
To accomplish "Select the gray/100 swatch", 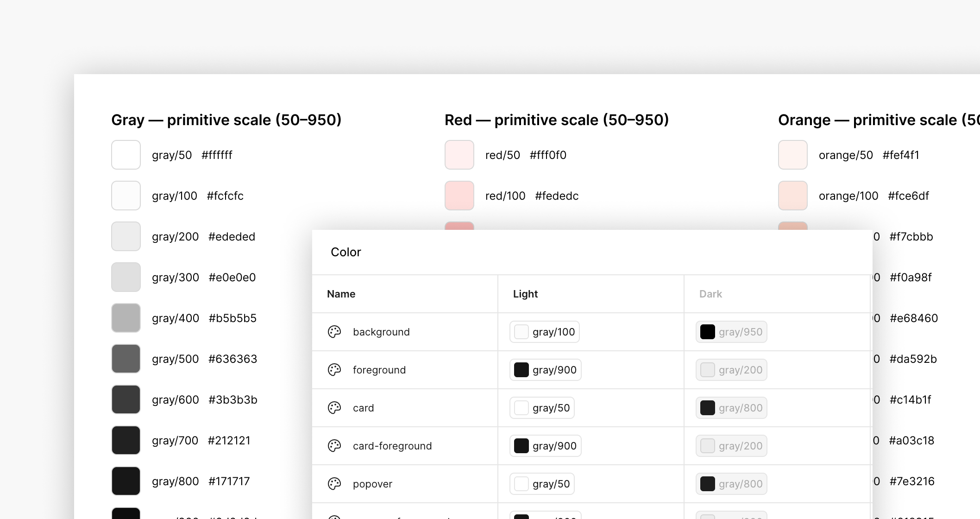I will pyautogui.click(x=126, y=196).
